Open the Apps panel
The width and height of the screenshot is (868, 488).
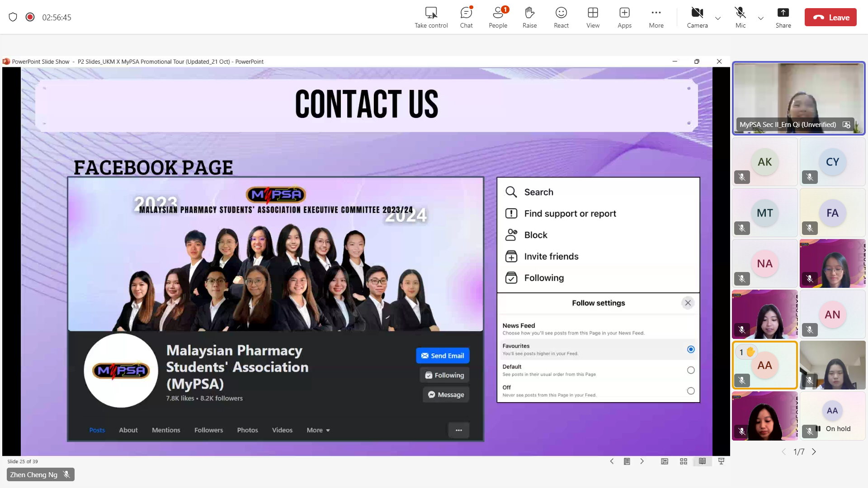tap(624, 17)
